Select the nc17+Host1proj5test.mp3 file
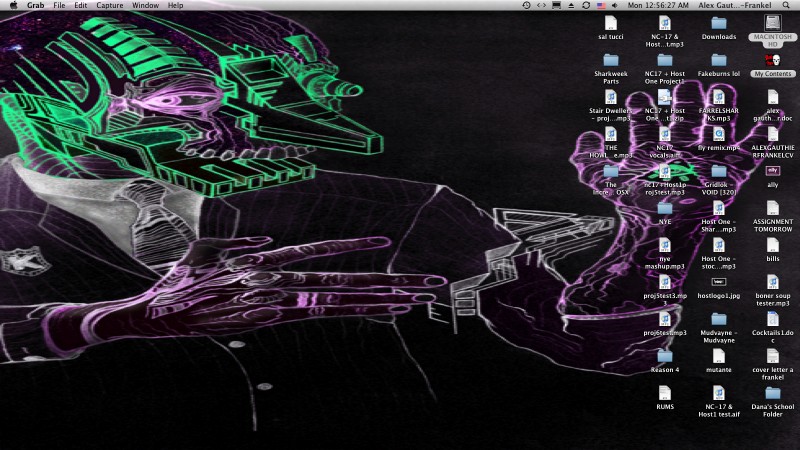 tap(665, 171)
